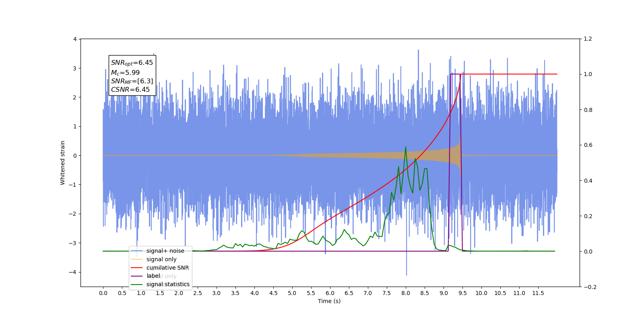The height and width of the screenshot is (322, 644).
Task: Click the Mc=5.99 annotation text
Action: [x=126, y=73]
